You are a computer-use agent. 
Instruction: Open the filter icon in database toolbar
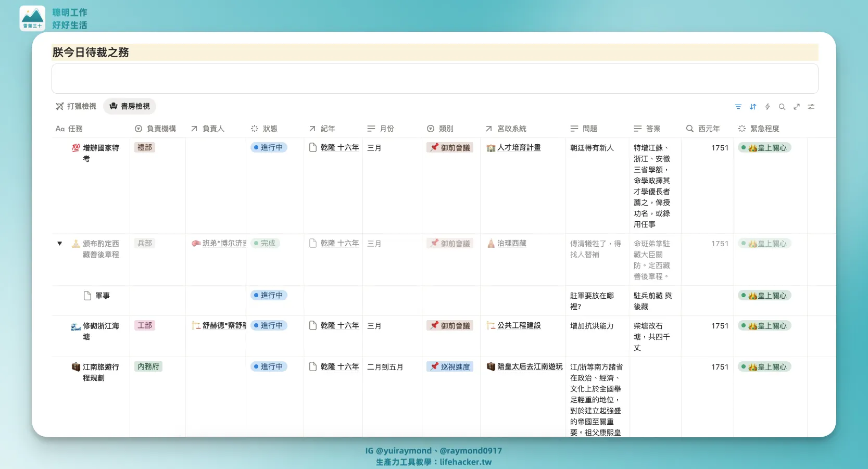738,107
